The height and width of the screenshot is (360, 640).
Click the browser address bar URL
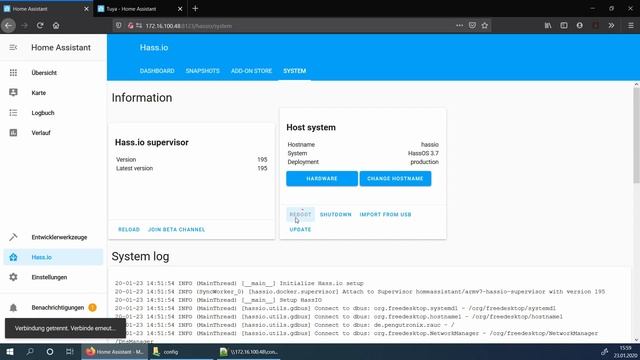click(189, 26)
